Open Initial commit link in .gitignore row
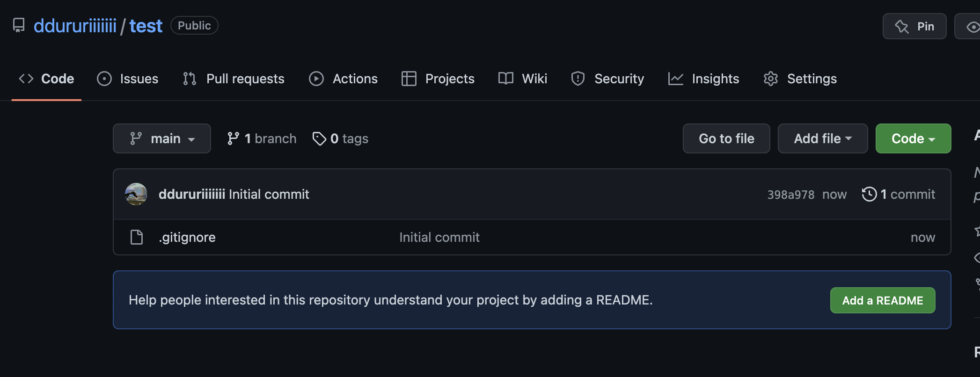The height and width of the screenshot is (377, 980). 439,237
